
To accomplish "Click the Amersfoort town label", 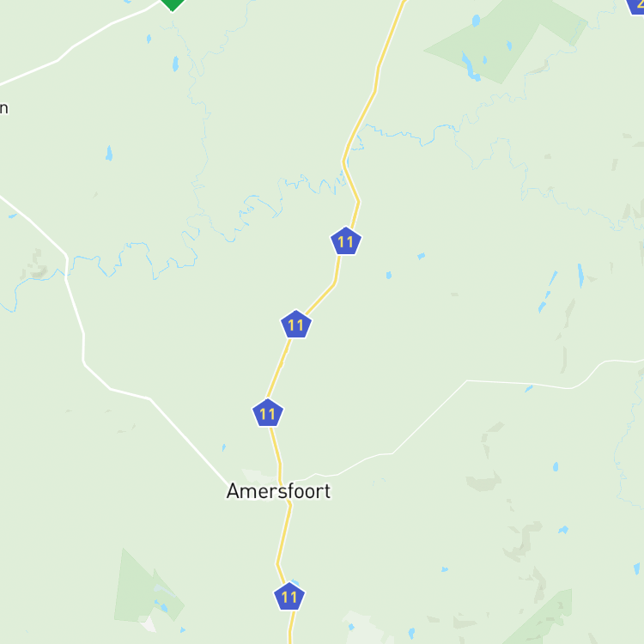I will pos(278,491).
